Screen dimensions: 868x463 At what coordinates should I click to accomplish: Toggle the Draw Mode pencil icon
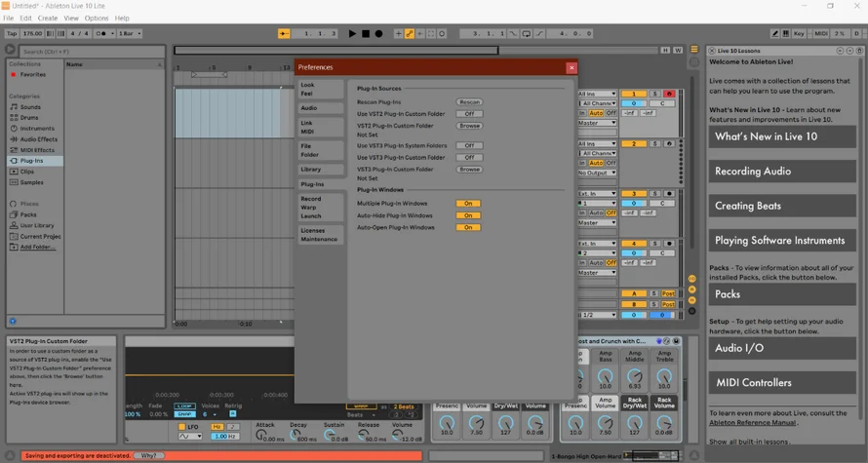[x=775, y=34]
